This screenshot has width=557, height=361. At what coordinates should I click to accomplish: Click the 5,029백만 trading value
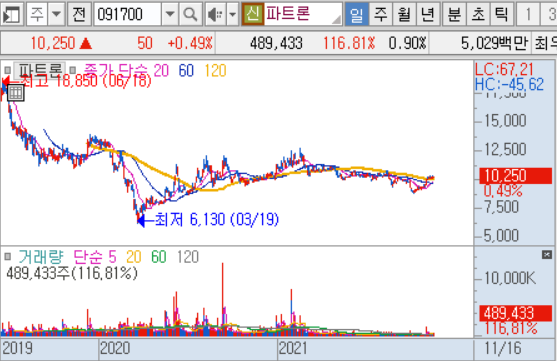pyautogui.click(x=494, y=43)
